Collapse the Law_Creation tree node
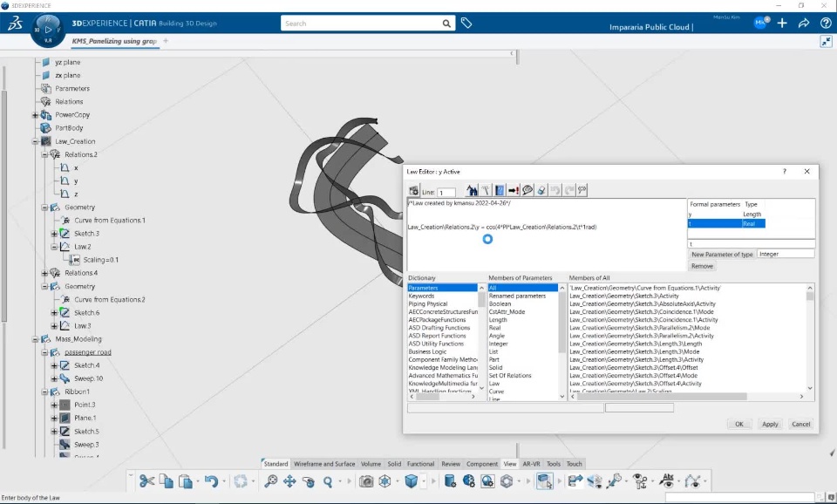 click(x=35, y=141)
